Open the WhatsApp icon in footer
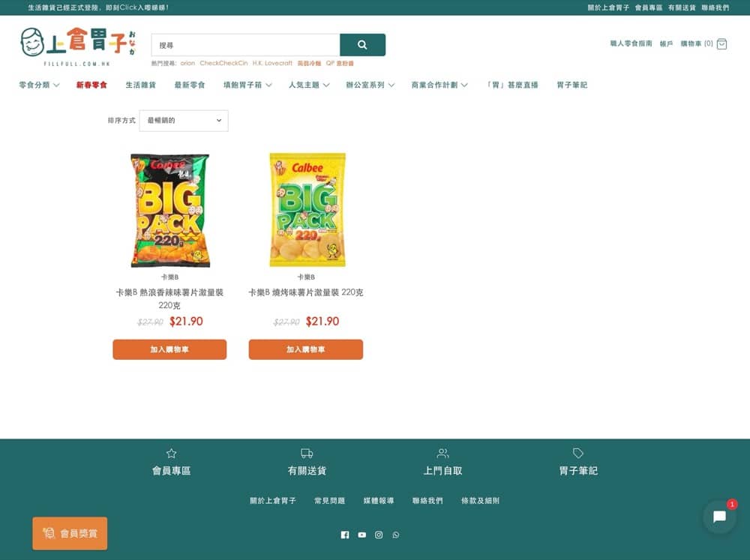This screenshot has height=560, width=750. (395, 535)
